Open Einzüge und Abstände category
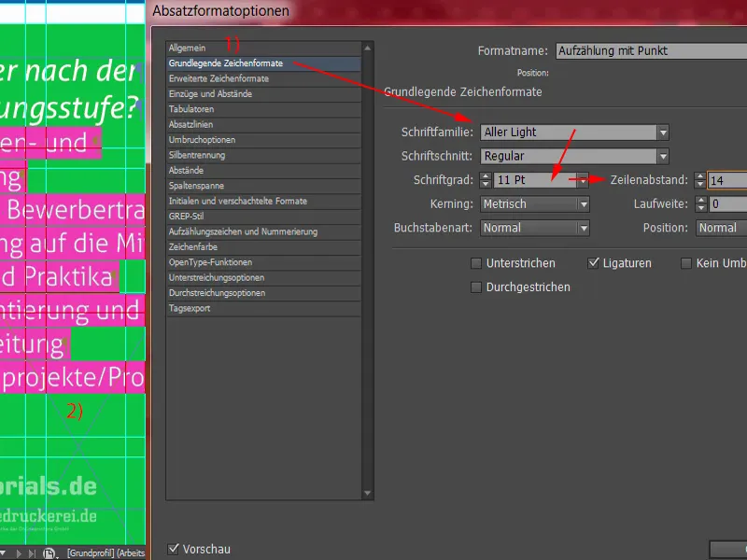Screen dimensions: 747x560 click(263, 94)
